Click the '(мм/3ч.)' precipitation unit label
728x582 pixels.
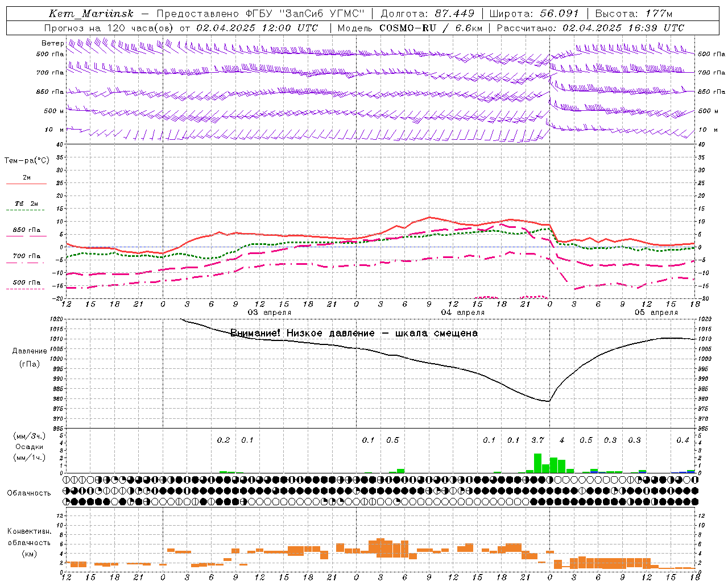(x=30, y=436)
